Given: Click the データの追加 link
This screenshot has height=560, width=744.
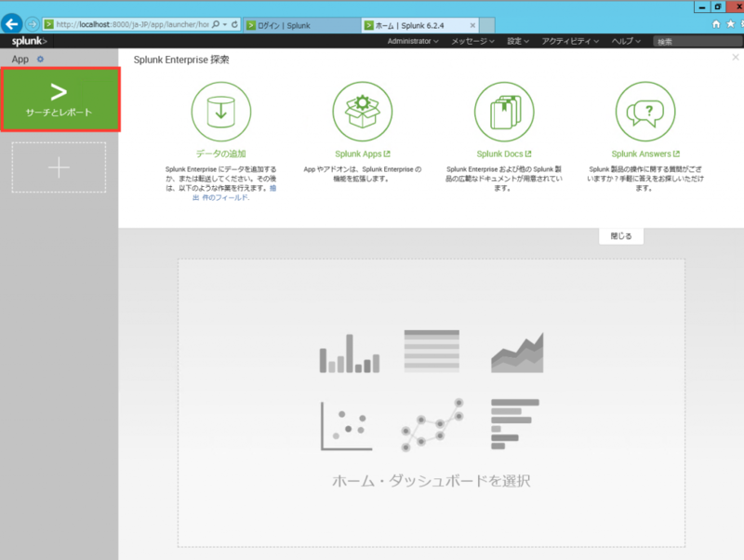Looking at the screenshot, I should [x=221, y=153].
